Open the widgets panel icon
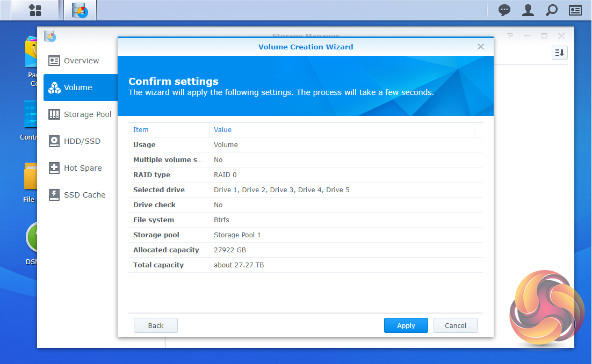 (x=575, y=10)
